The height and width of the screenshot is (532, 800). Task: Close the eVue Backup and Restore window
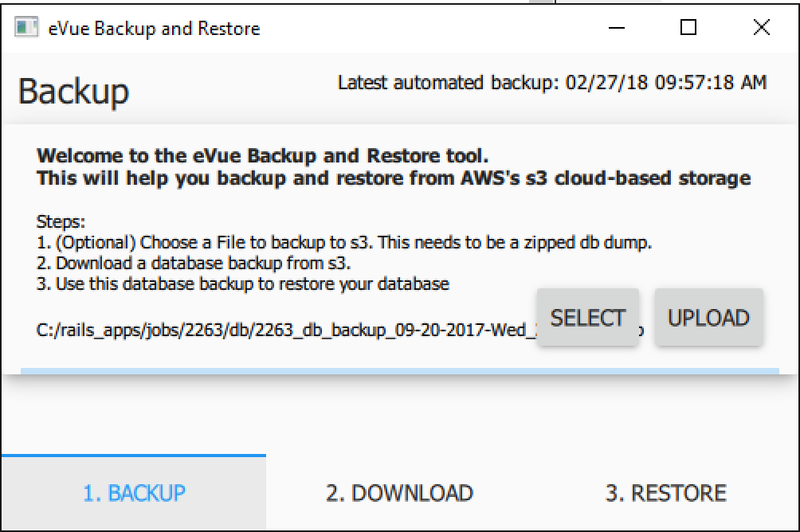(761, 29)
